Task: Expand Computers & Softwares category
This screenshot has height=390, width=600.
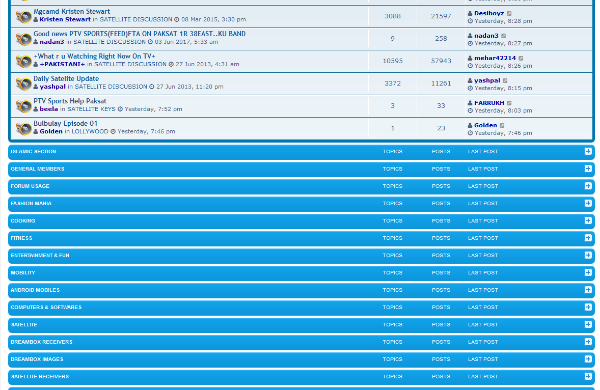Action: 588,307
